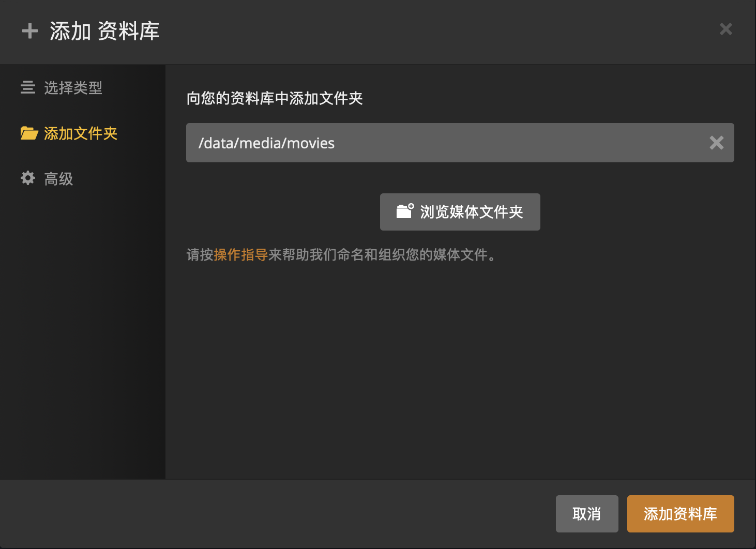Clear the /data/media/movies path text
This screenshot has height=549, width=756.
click(x=717, y=143)
